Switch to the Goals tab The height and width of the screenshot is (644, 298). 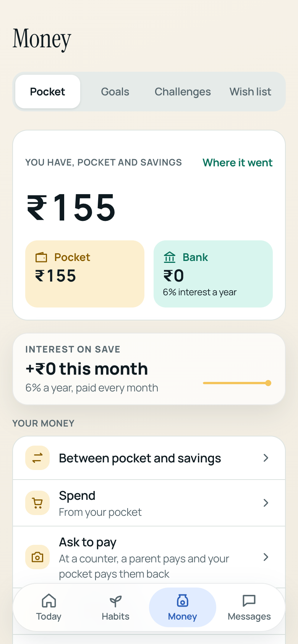115,92
